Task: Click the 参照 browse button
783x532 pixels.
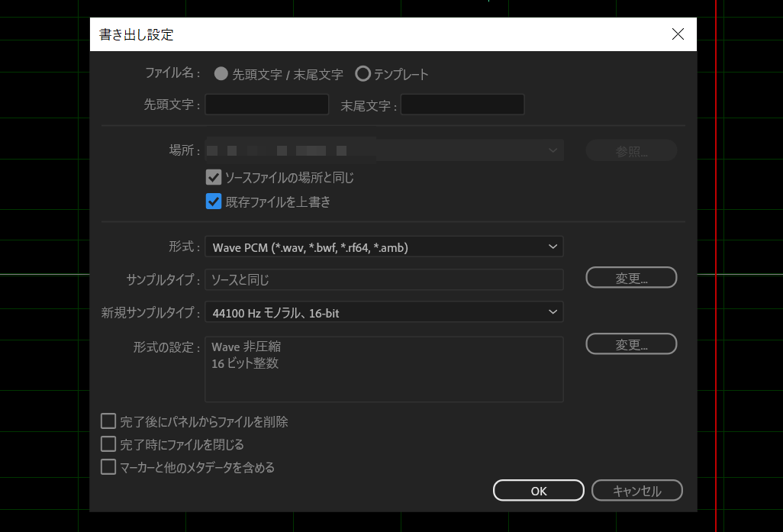Action: tap(631, 150)
